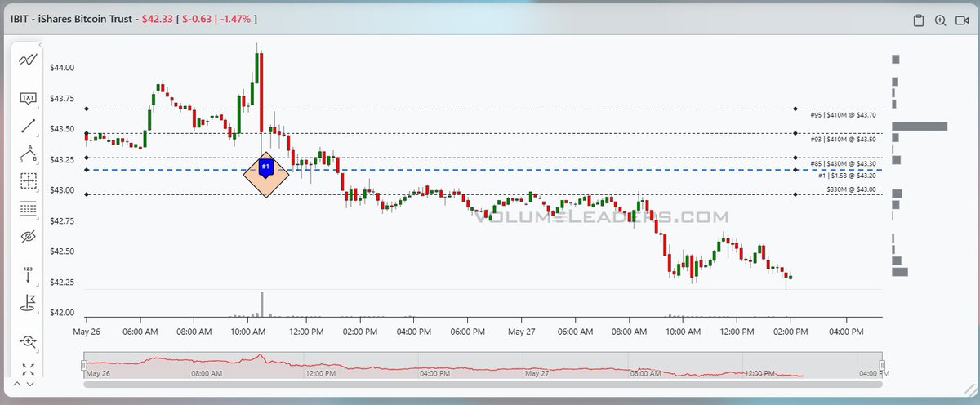Viewport: 980px width, 405px height.
Task: Toggle the hide drawings eye icon
Action: (x=29, y=237)
